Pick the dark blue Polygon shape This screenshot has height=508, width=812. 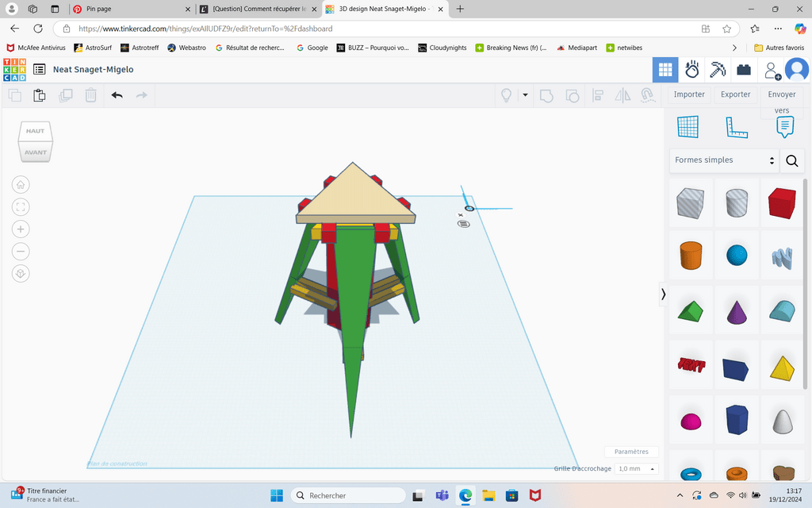pyautogui.click(x=737, y=419)
